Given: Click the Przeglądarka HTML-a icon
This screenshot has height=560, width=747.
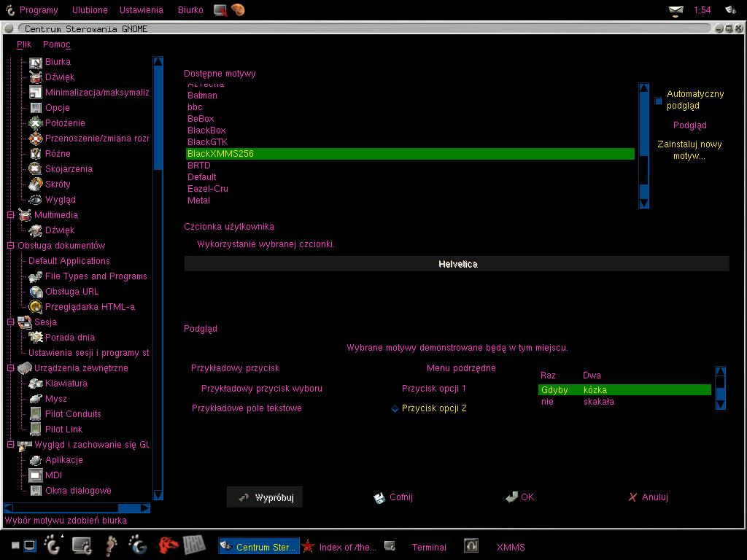Looking at the screenshot, I should 35,307.
